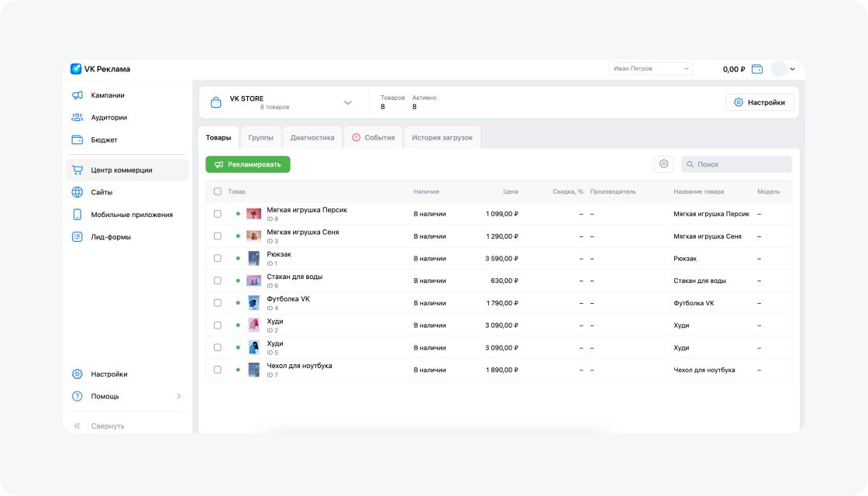
Task: Click the Помощь question mark icon
Action: [77, 396]
